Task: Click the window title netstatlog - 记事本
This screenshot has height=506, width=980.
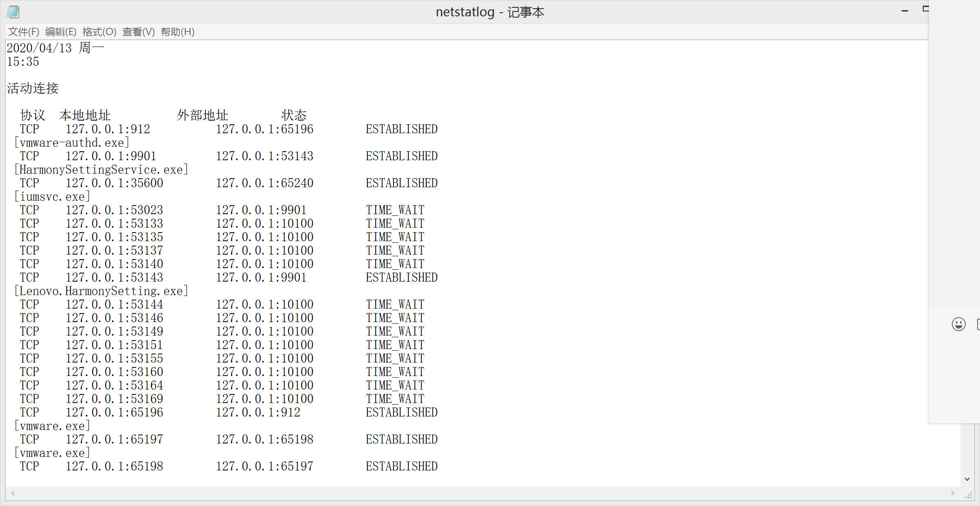Action: pyautogui.click(x=490, y=12)
